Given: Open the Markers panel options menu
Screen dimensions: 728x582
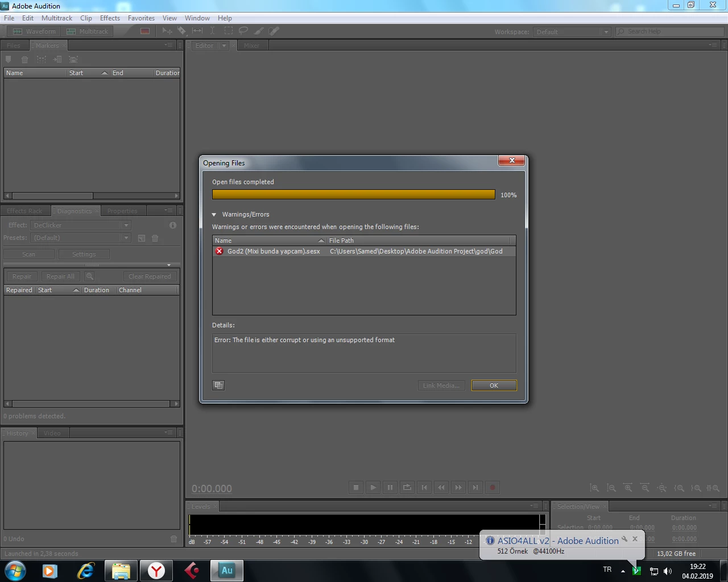Looking at the screenshot, I should point(168,45).
